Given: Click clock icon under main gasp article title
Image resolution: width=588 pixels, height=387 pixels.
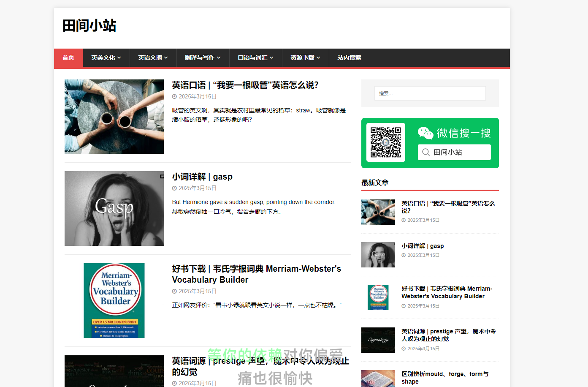Looking at the screenshot, I should 174,188.
